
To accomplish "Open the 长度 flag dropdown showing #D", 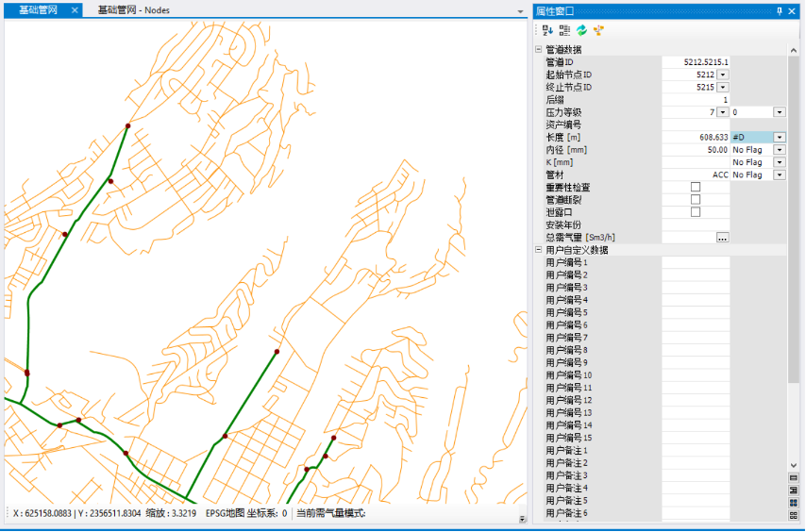I will (780, 137).
